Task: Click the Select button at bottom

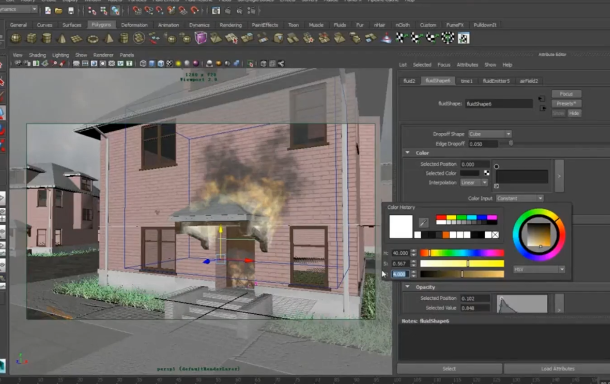Action: coord(449,368)
